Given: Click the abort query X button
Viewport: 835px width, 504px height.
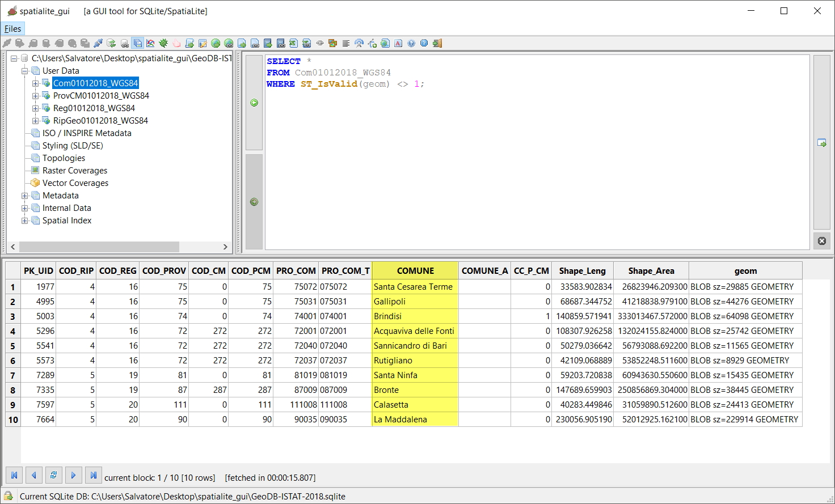Looking at the screenshot, I should [x=821, y=241].
